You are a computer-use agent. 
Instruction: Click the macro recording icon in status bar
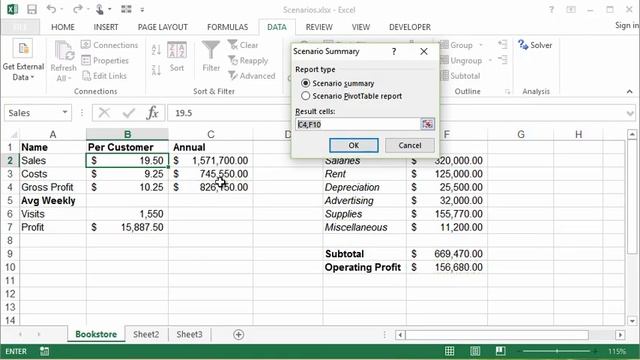[44, 351]
